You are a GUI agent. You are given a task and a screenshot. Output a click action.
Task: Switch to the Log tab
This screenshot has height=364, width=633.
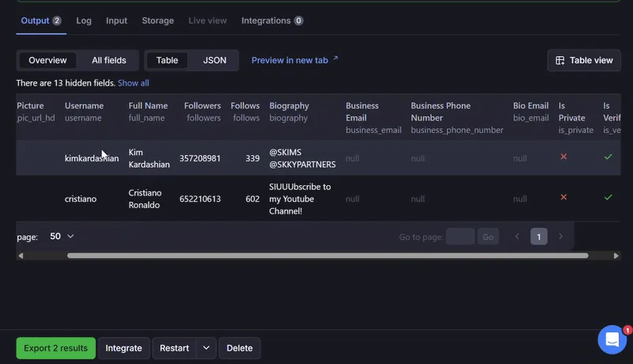click(84, 21)
